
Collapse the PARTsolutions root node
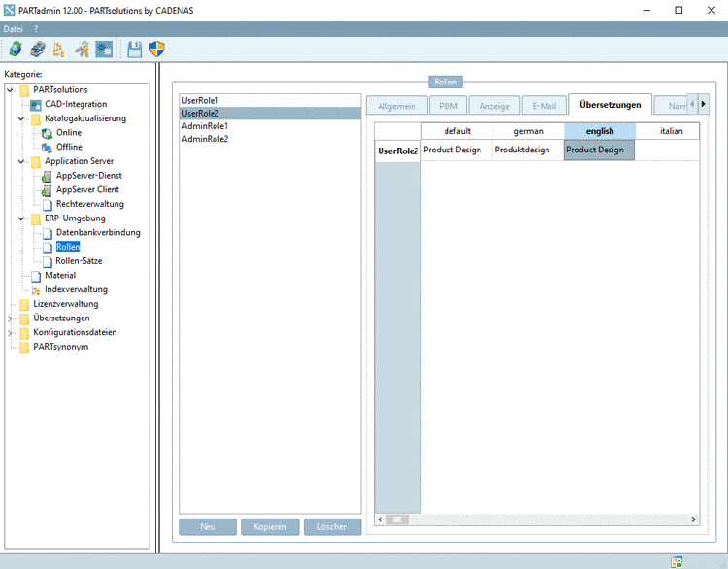(x=10, y=90)
